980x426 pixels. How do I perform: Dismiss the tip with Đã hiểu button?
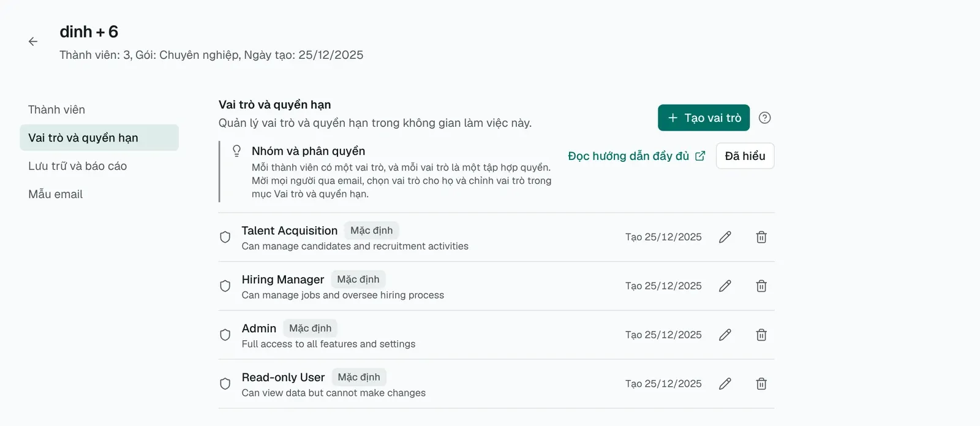coord(745,156)
